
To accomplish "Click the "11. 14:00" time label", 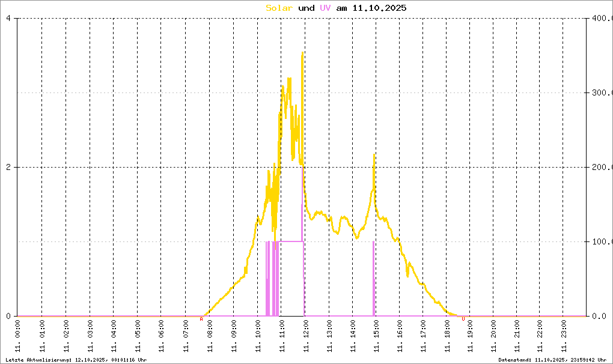I will (x=353, y=336).
